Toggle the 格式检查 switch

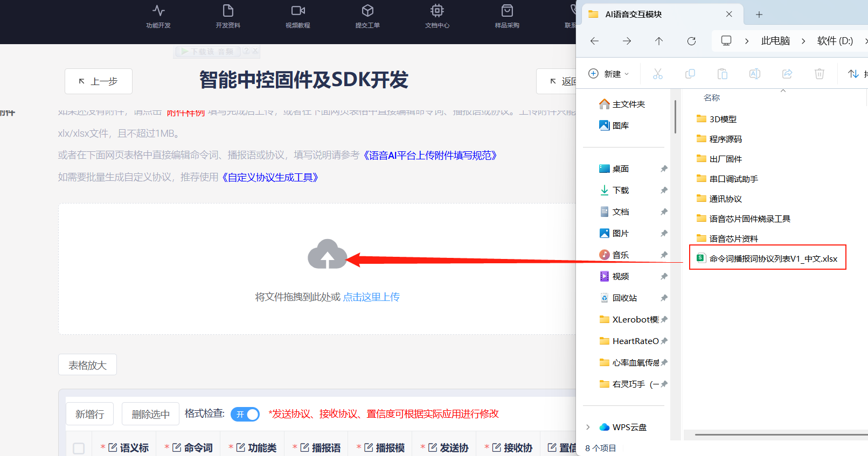point(245,414)
